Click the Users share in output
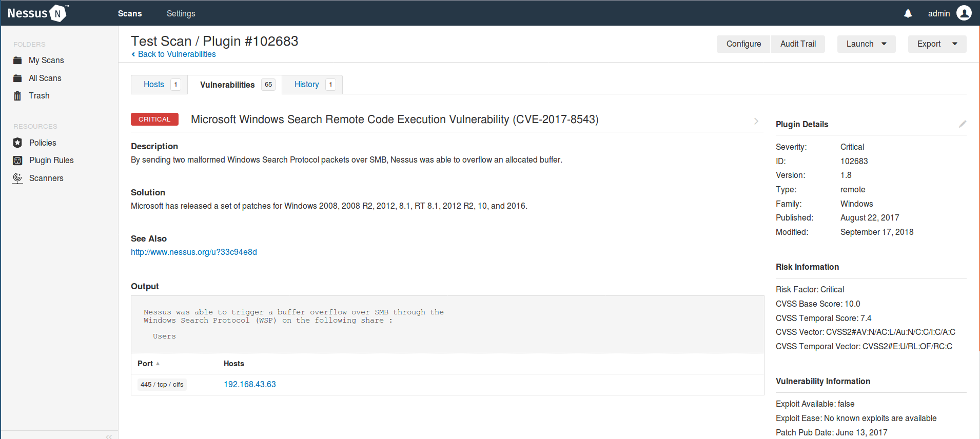The image size is (980, 439). (164, 336)
